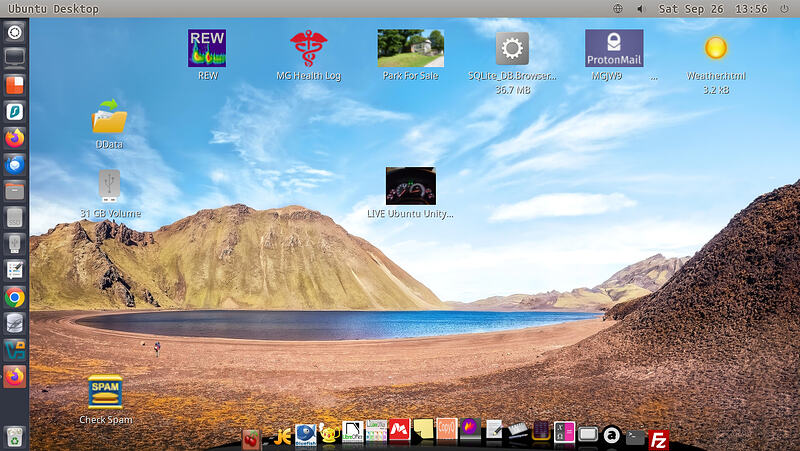Open the DData folder link
This screenshot has height=451, width=800.
(109, 116)
